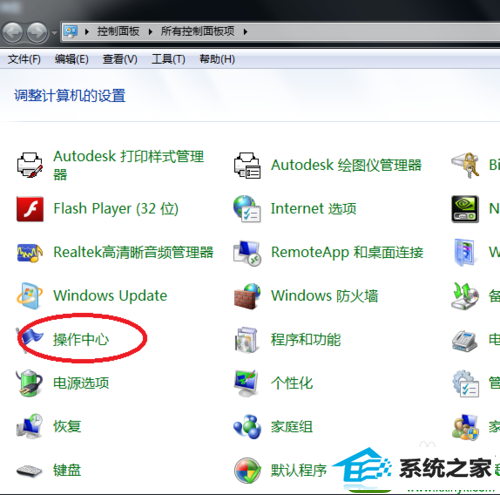Open the 查看(V) menu

click(120, 59)
